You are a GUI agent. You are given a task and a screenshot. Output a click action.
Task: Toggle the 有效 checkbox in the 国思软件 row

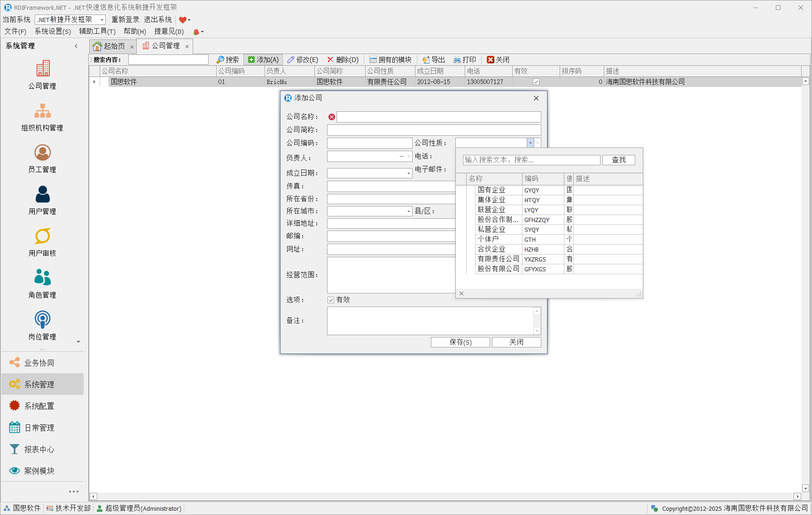coord(536,82)
